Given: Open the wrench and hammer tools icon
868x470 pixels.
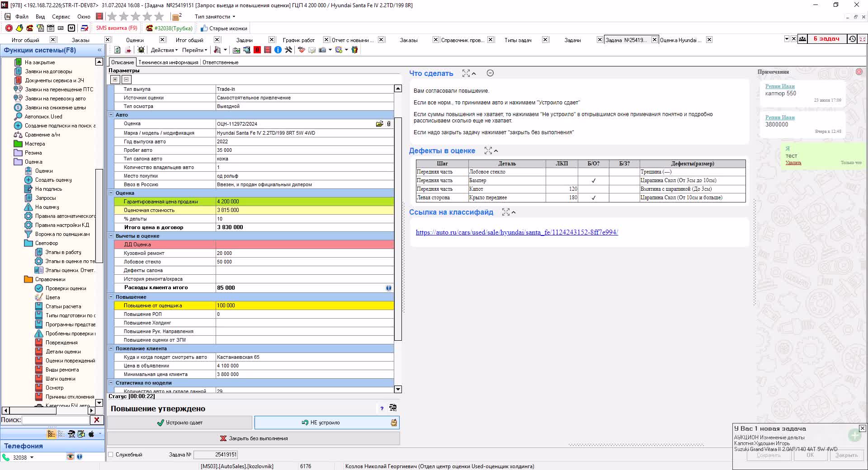Looking at the screenshot, I should (288, 50).
